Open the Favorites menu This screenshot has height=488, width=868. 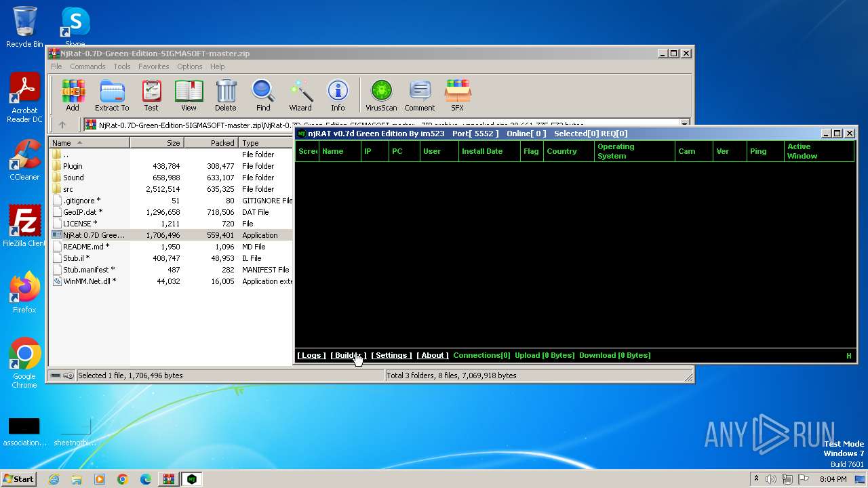click(154, 66)
